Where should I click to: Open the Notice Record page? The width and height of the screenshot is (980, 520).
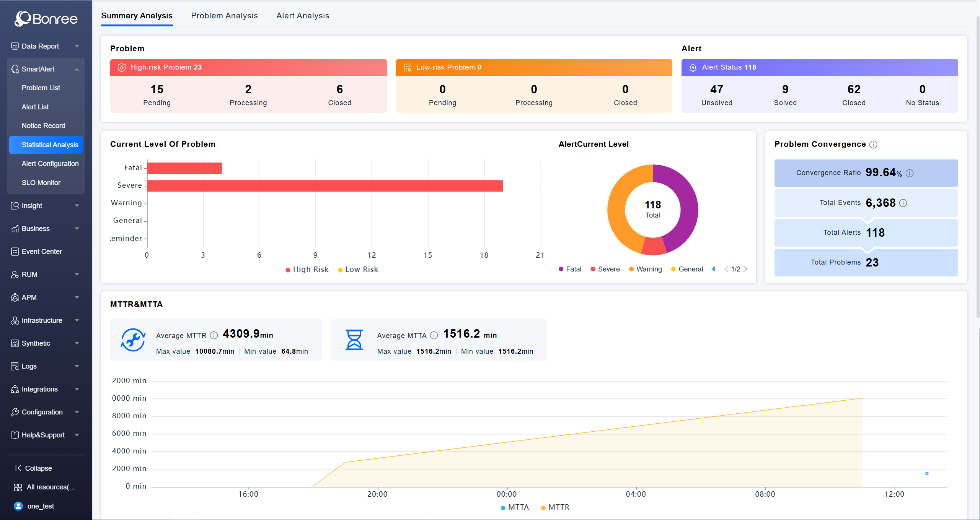coord(44,125)
